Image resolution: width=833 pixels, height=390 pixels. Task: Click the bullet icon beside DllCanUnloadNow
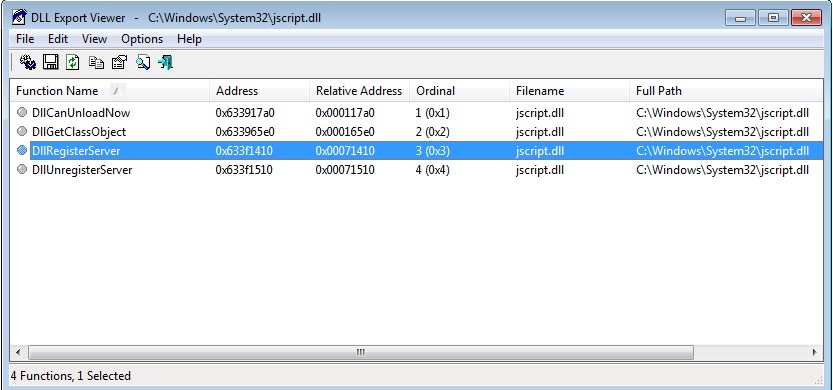coord(22,112)
